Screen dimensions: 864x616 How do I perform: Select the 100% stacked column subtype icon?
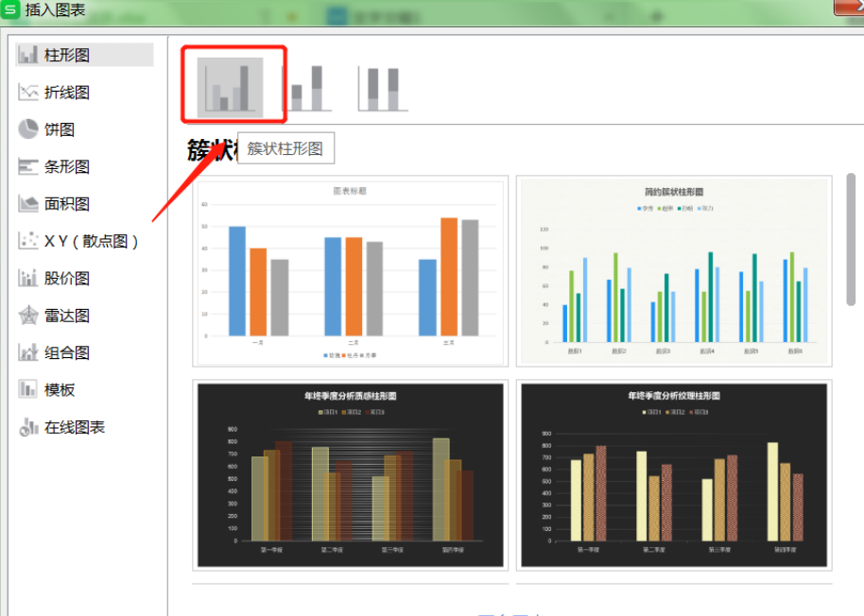click(x=383, y=88)
